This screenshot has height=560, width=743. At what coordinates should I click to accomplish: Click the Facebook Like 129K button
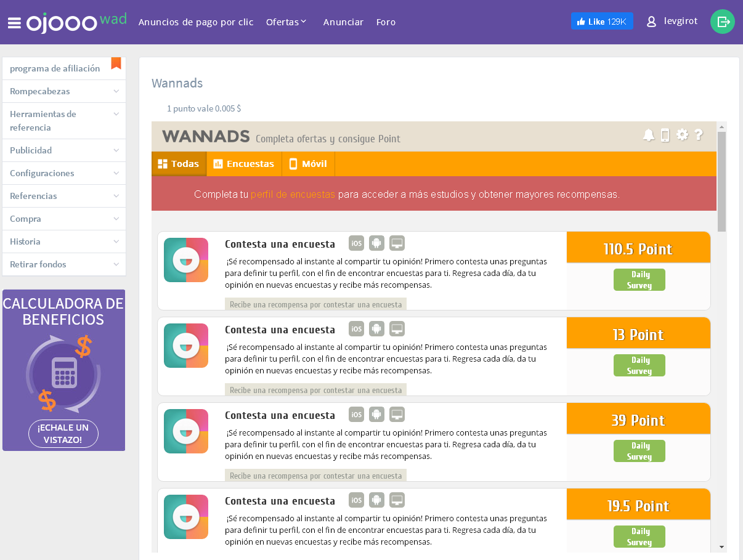coord(602,22)
